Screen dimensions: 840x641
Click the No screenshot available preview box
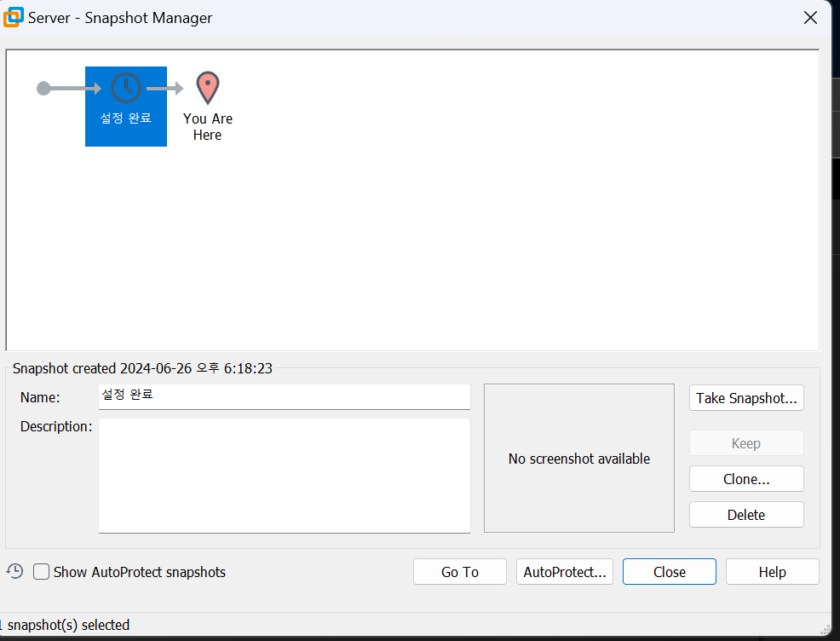pyautogui.click(x=579, y=459)
